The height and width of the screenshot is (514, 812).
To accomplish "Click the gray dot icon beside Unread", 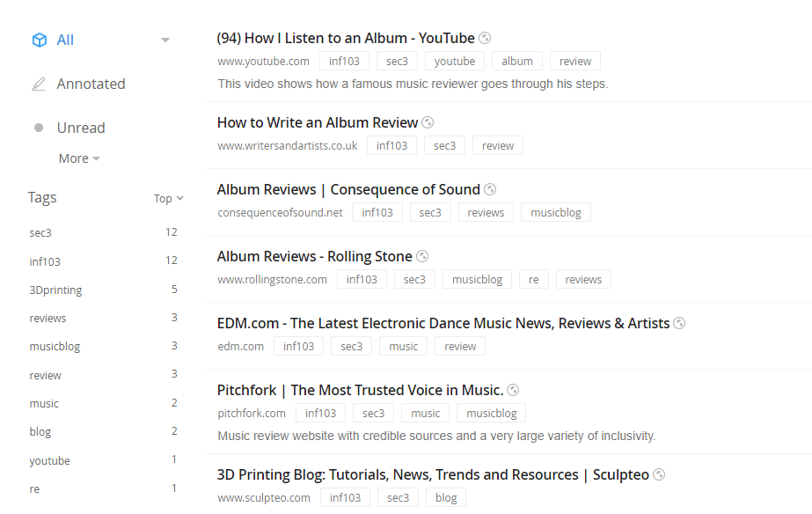I will [x=39, y=128].
